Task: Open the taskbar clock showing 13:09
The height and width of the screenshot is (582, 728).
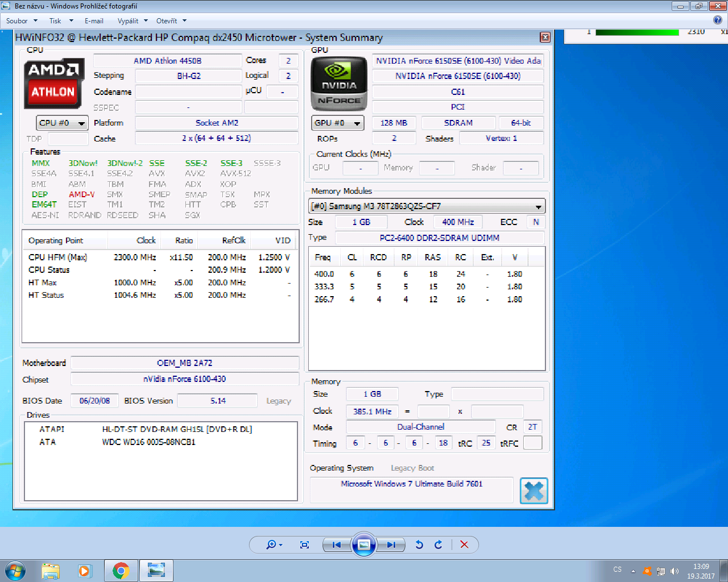Action: [701, 571]
